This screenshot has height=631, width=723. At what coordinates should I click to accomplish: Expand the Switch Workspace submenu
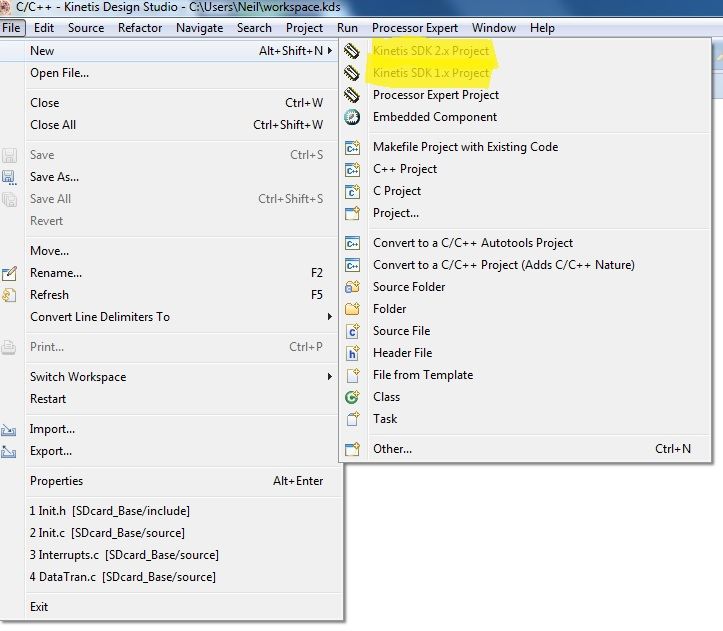[x=330, y=376]
